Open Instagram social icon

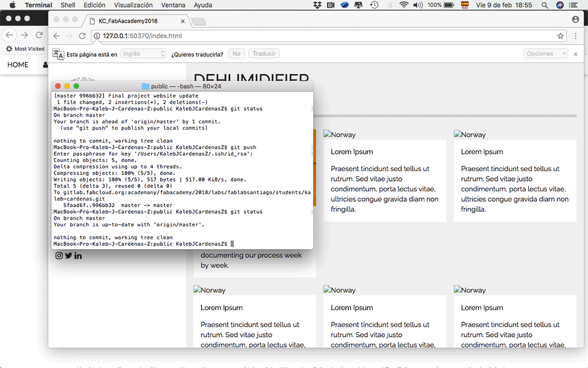[x=59, y=256]
